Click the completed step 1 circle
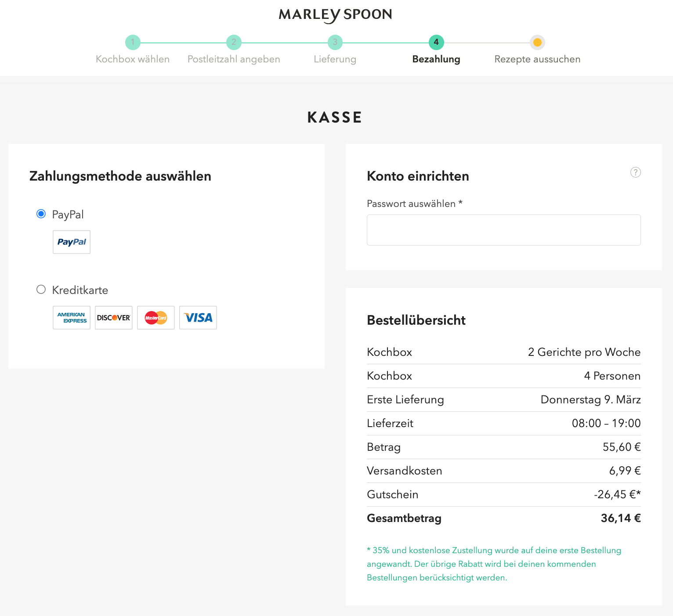This screenshot has width=673, height=616. click(x=133, y=43)
